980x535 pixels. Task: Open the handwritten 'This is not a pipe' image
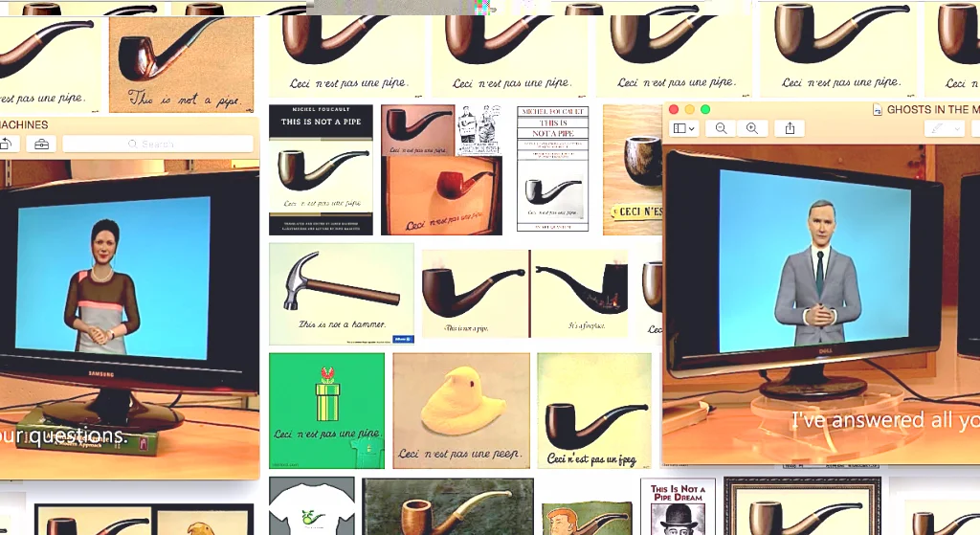181,64
